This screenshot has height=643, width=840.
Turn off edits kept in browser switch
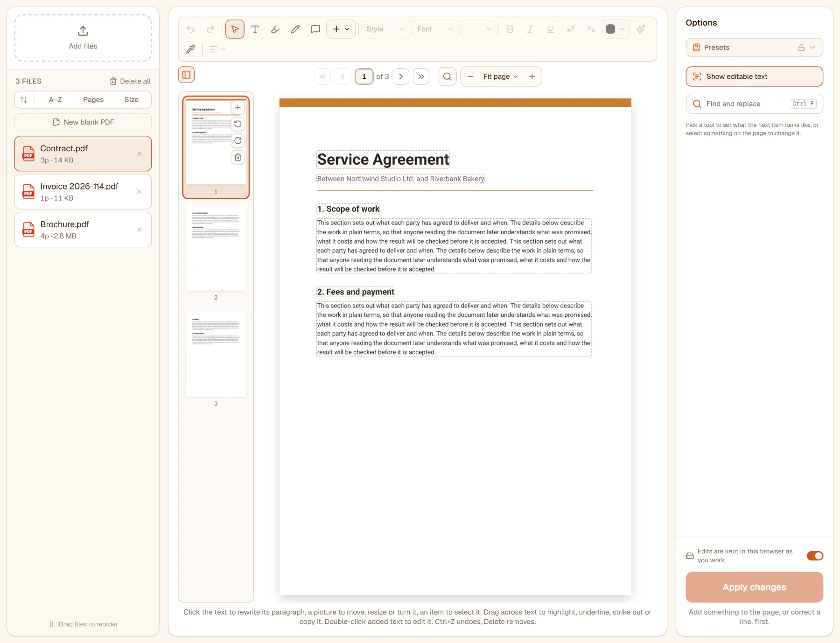tap(815, 556)
